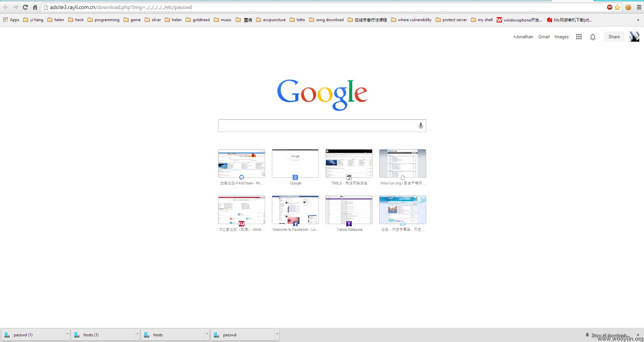The width and height of the screenshot is (644, 342).
Task: Open first helen bookmark folder beside yi hang
Action: pos(56,20)
